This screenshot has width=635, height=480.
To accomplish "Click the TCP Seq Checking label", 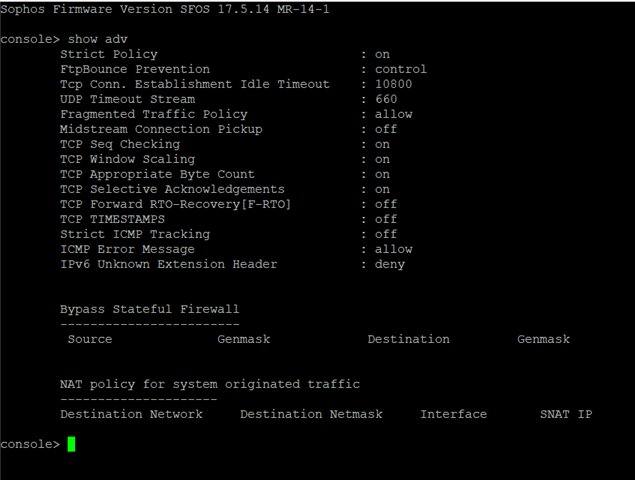I will [x=120, y=145].
